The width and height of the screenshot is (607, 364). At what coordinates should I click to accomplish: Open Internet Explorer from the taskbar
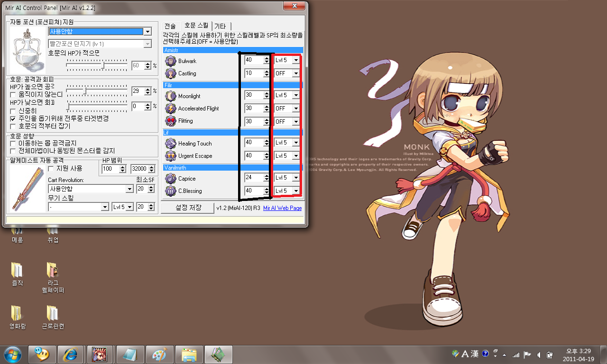coord(70,354)
